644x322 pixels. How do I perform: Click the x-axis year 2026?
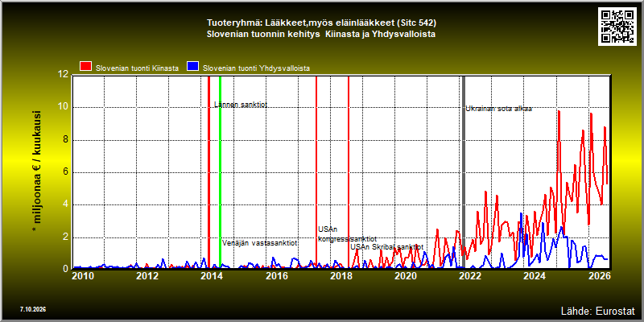(x=599, y=276)
